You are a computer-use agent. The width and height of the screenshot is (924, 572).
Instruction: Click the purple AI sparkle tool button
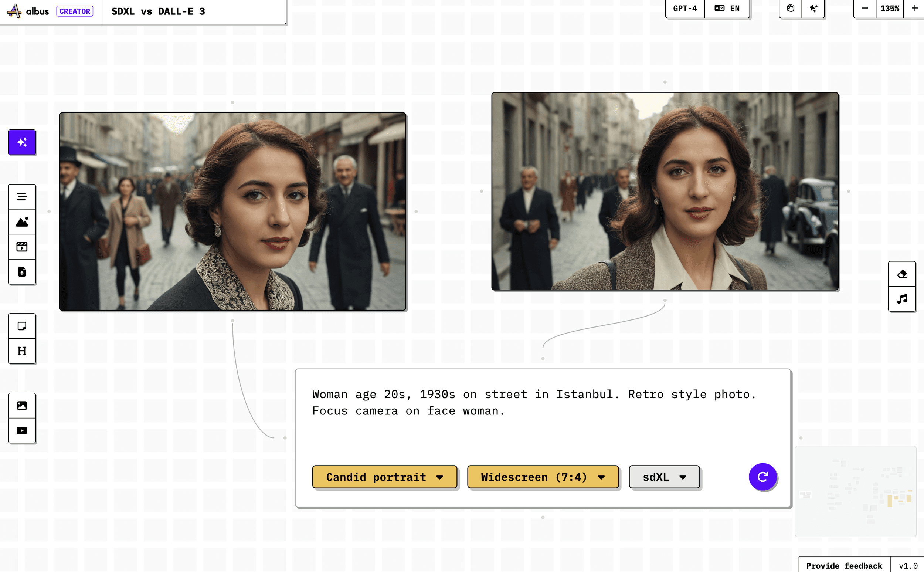[22, 142]
